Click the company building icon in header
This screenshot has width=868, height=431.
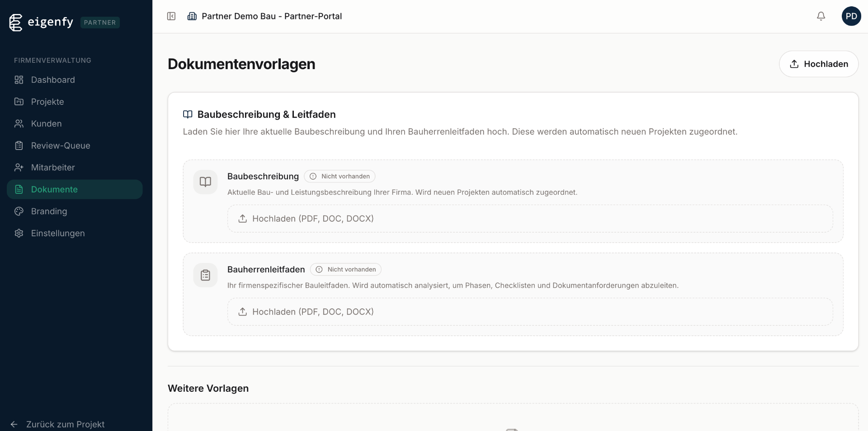pyautogui.click(x=192, y=16)
